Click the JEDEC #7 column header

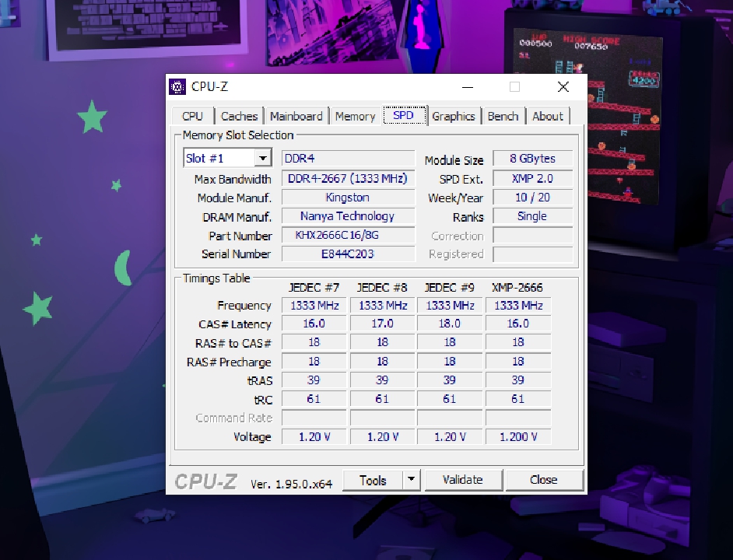click(314, 288)
